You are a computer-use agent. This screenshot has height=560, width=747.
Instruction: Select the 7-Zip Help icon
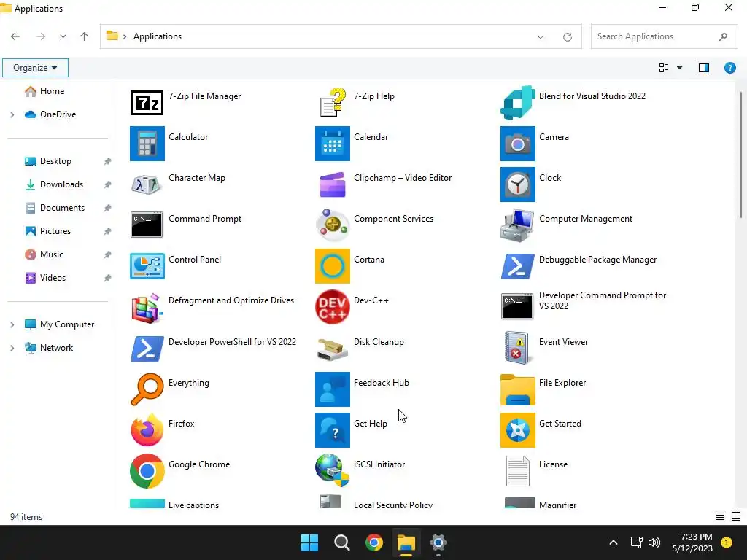coord(333,102)
